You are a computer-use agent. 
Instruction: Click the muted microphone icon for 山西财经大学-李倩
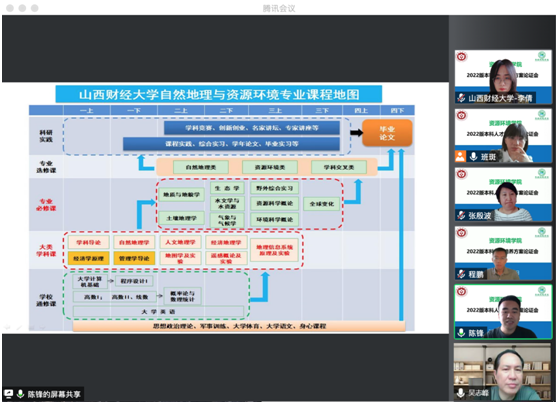[x=461, y=98]
